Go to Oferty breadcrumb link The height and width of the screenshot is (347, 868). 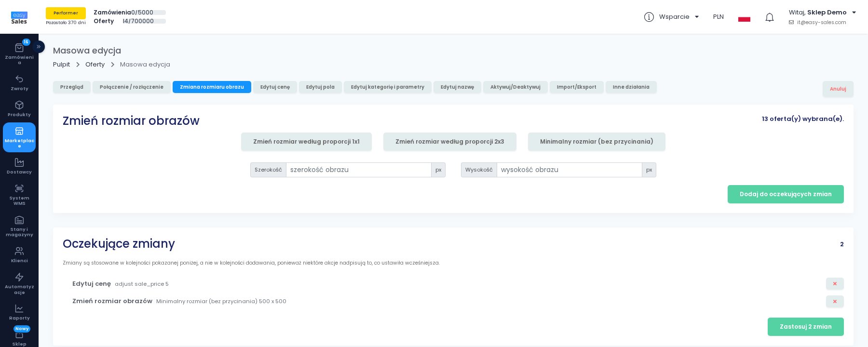click(95, 65)
